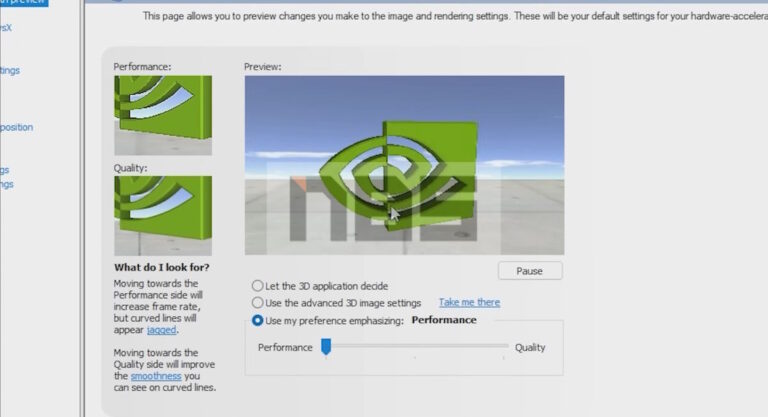
Task: Open the sidebar item ending in 'ttings'
Action: 10,70
